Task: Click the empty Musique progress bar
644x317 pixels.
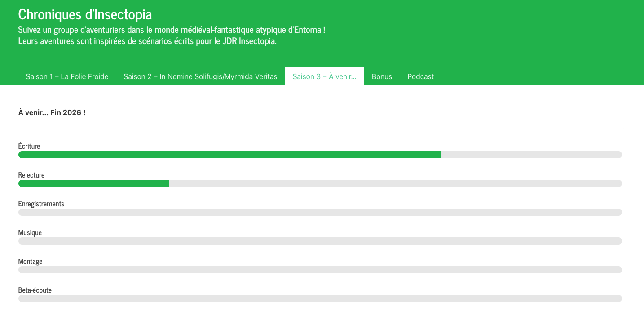Action: (x=320, y=241)
